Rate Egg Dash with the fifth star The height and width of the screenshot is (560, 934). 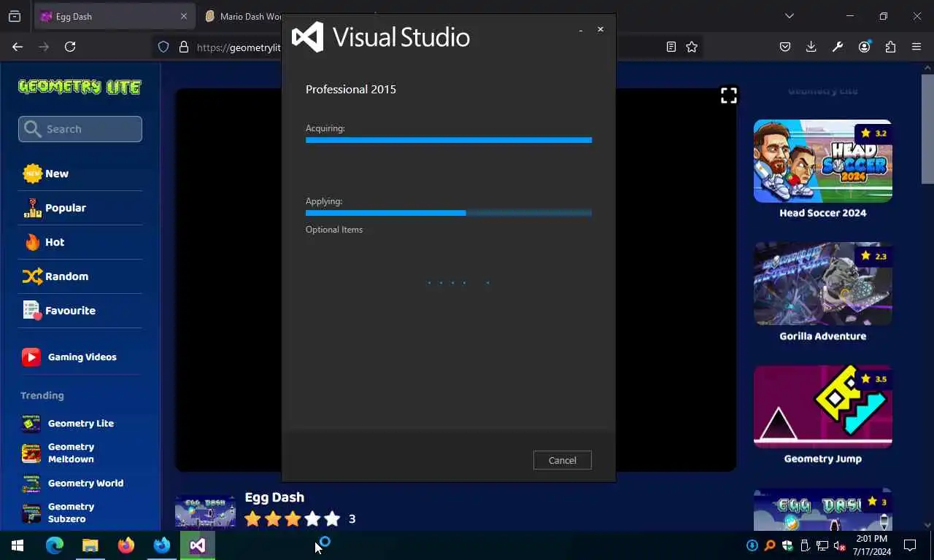click(332, 519)
